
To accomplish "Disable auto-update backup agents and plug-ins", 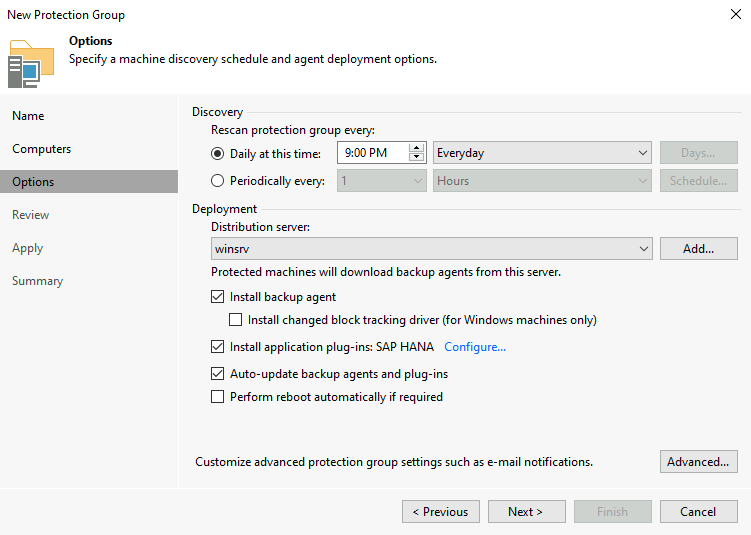I will coord(218,374).
